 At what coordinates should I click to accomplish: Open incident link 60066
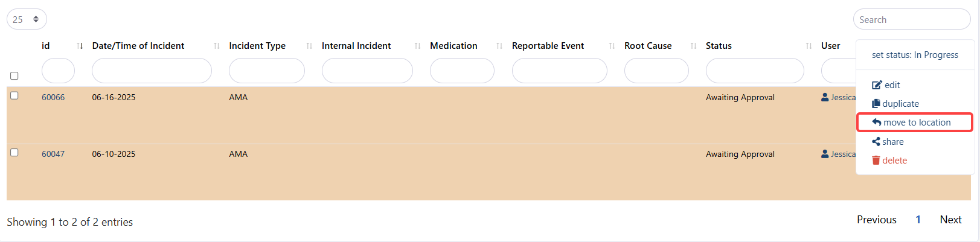coord(53,97)
